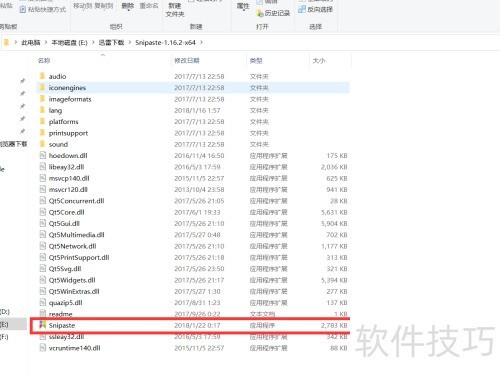Image resolution: width=500 pixels, height=378 pixels.
Task: Select the Qt5Network.dll file icon
Action: coord(42,246)
